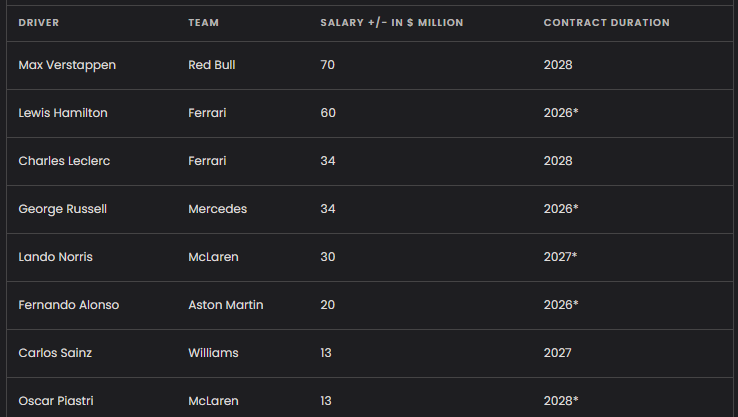This screenshot has height=417, width=738.
Task: Click on George Russell's name
Action: [63, 209]
